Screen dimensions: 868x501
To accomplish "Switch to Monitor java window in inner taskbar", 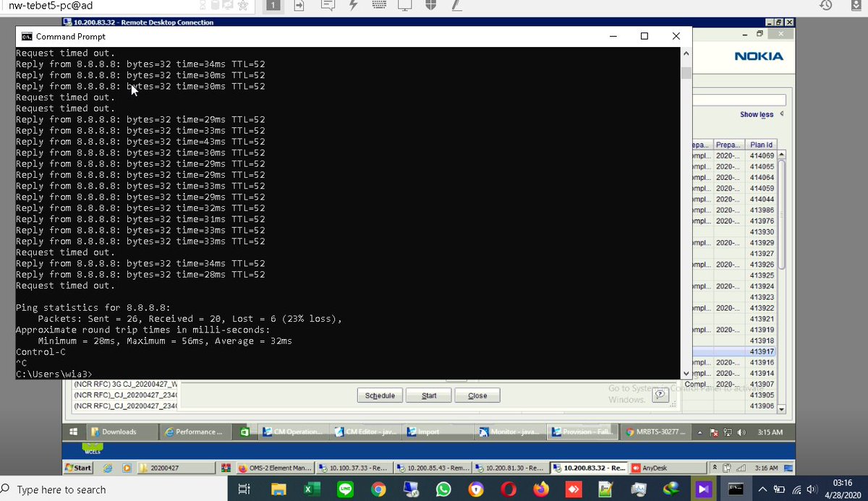I will click(510, 432).
